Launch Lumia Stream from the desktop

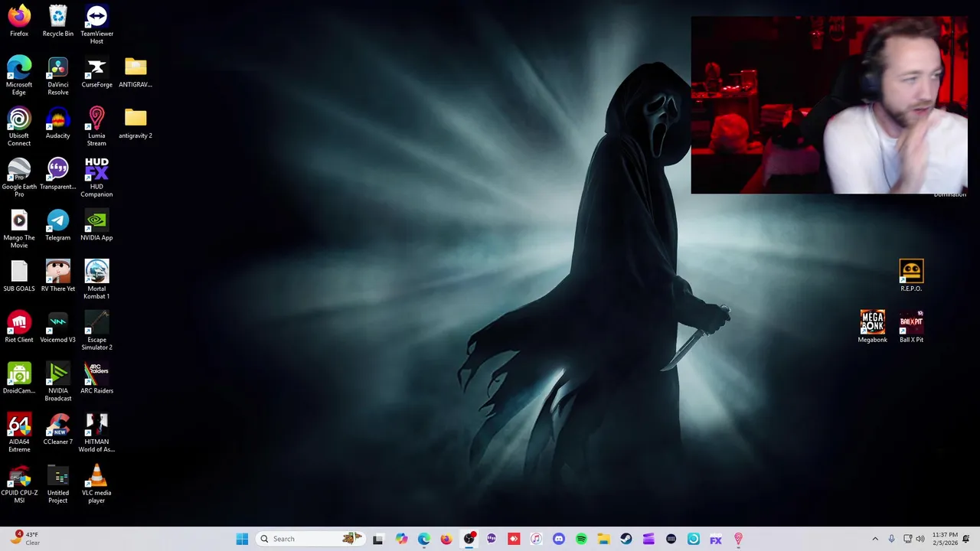coord(96,126)
